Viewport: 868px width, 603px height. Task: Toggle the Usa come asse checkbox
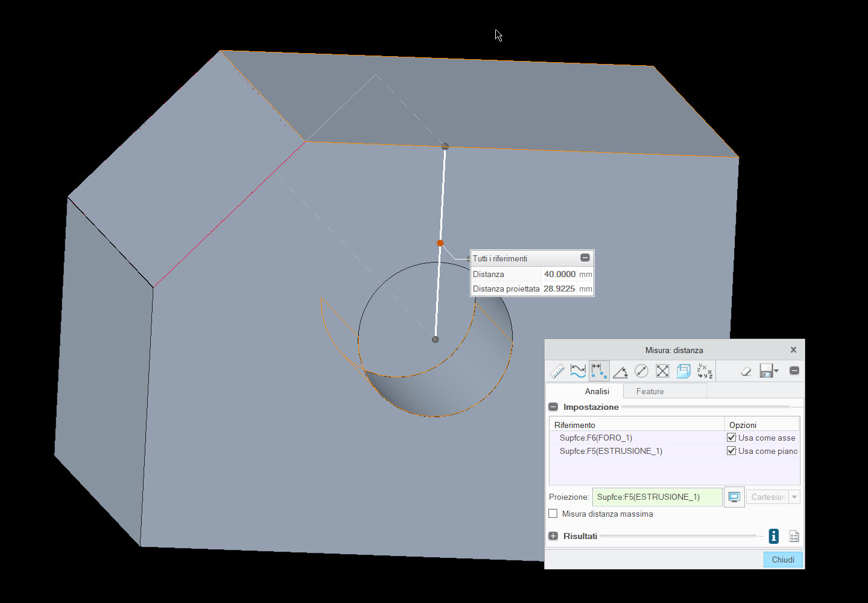click(732, 438)
